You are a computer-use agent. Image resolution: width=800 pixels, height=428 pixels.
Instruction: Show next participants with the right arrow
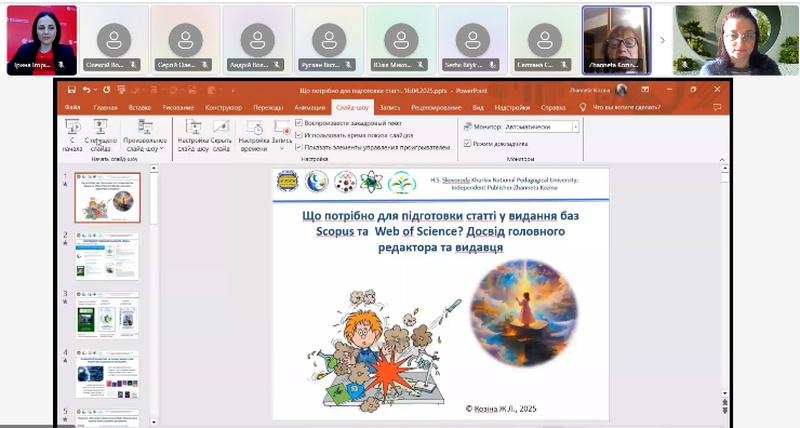coord(661,40)
